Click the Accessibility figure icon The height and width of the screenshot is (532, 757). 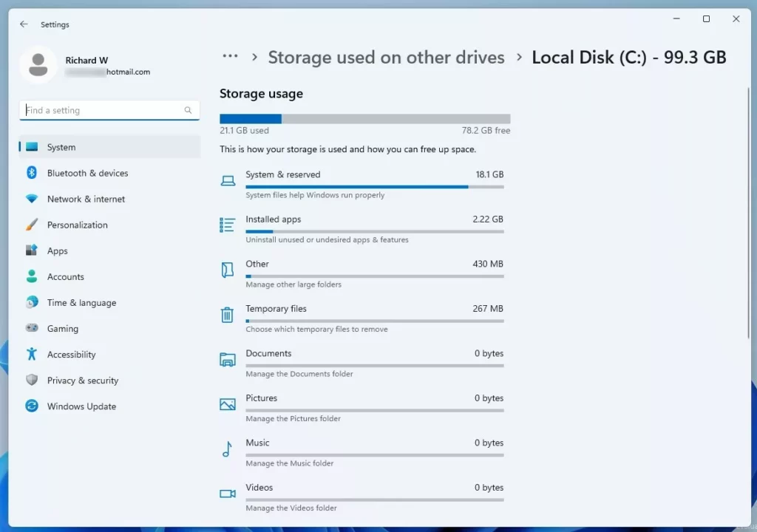[32, 354]
